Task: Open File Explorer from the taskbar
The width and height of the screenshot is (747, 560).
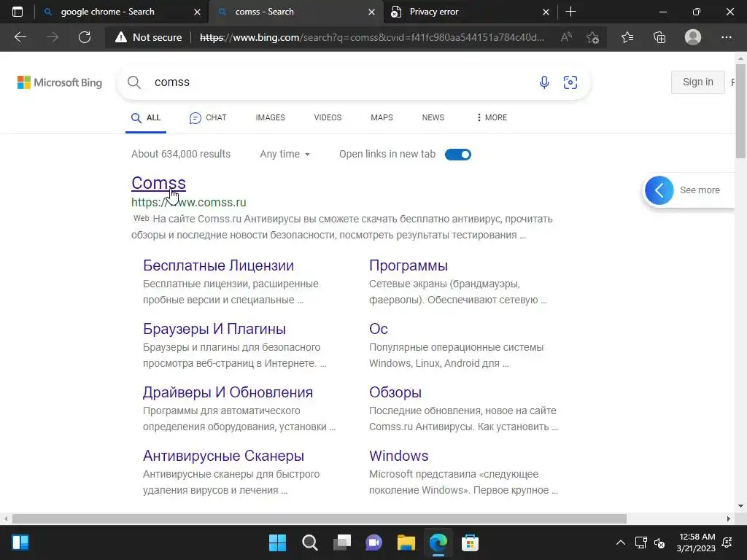Action: (406, 542)
